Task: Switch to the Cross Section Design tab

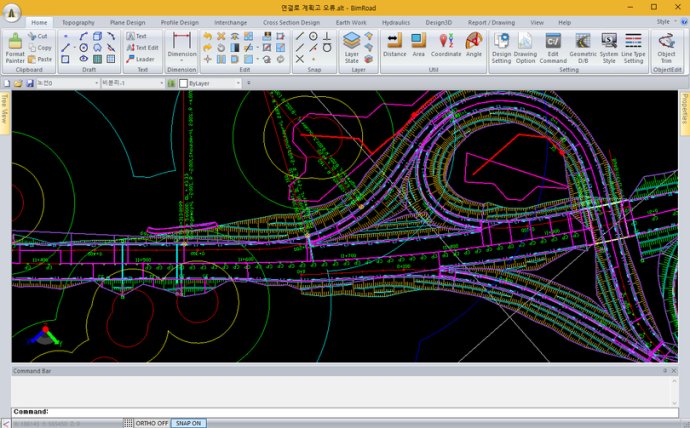Action: pyautogui.click(x=291, y=22)
